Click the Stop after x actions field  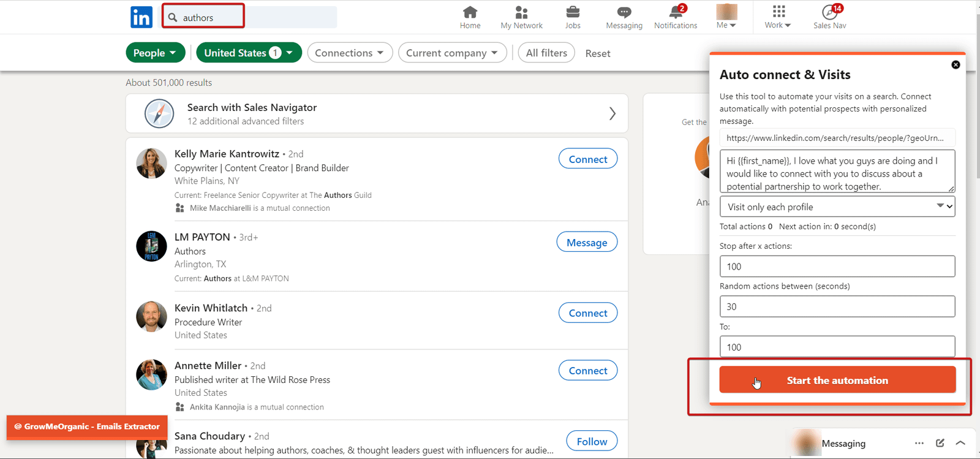coord(837,267)
